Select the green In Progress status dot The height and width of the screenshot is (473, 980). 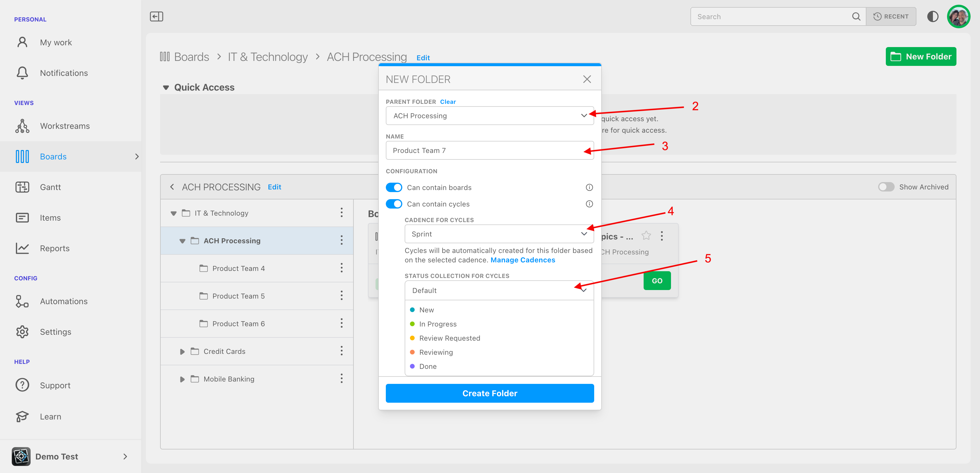click(412, 324)
